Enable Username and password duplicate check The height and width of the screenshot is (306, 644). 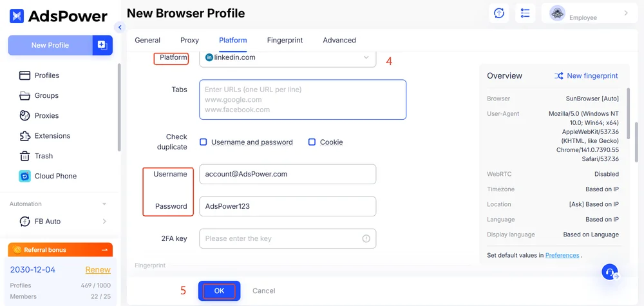pos(204,142)
